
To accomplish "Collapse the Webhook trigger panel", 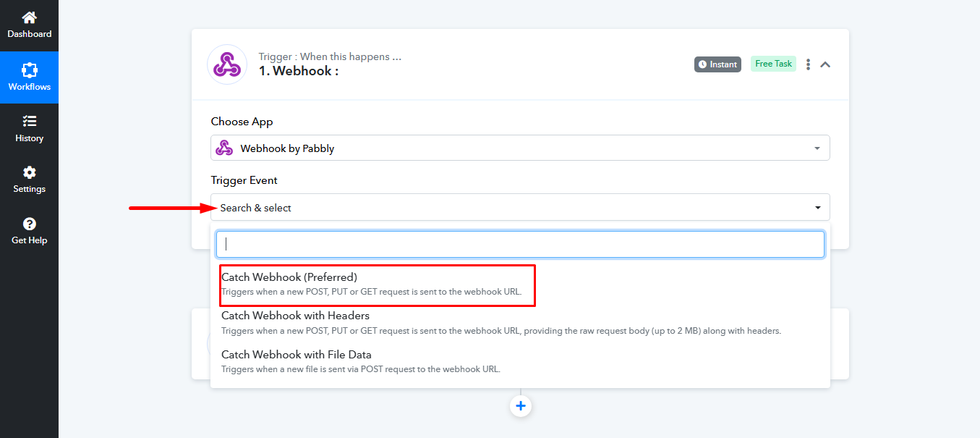I will [825, 64].
